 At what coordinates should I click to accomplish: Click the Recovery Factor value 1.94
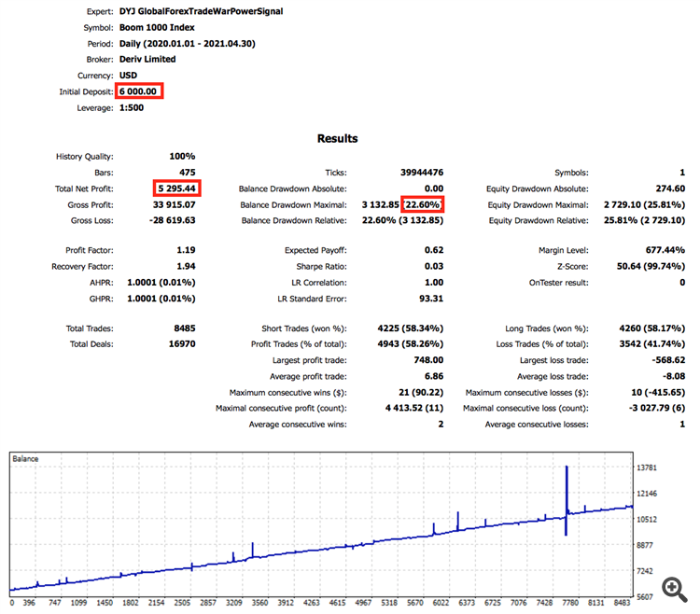[x=186, y=266]
